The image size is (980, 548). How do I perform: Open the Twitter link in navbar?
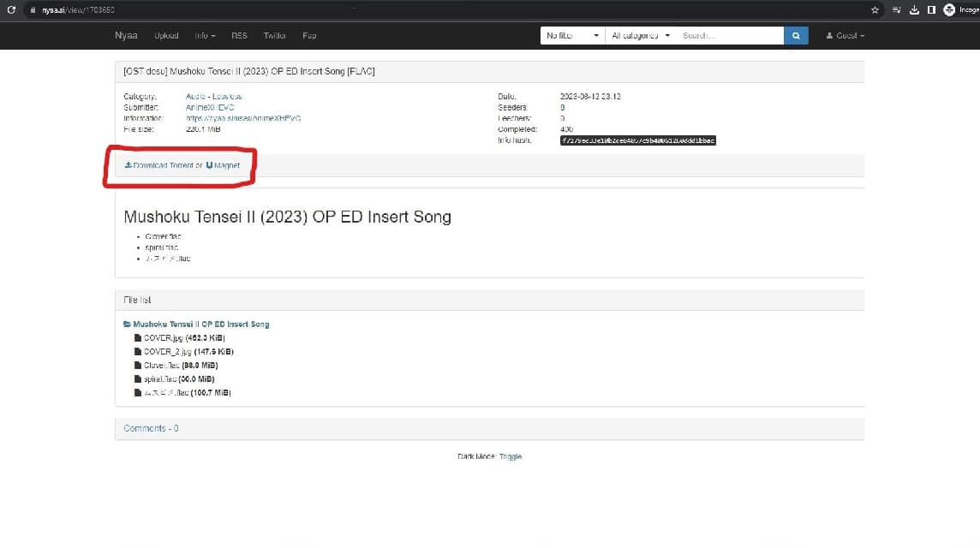[x=274, y=36]
